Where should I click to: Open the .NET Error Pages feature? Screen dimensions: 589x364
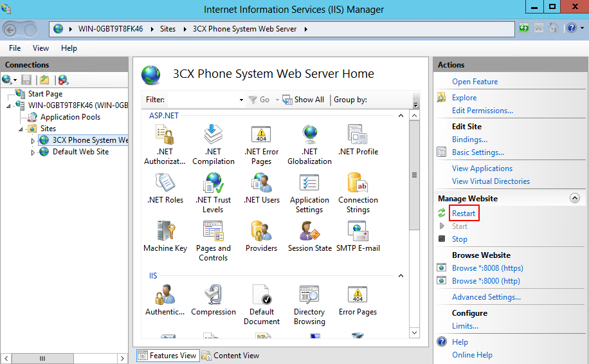click(262, 145)
